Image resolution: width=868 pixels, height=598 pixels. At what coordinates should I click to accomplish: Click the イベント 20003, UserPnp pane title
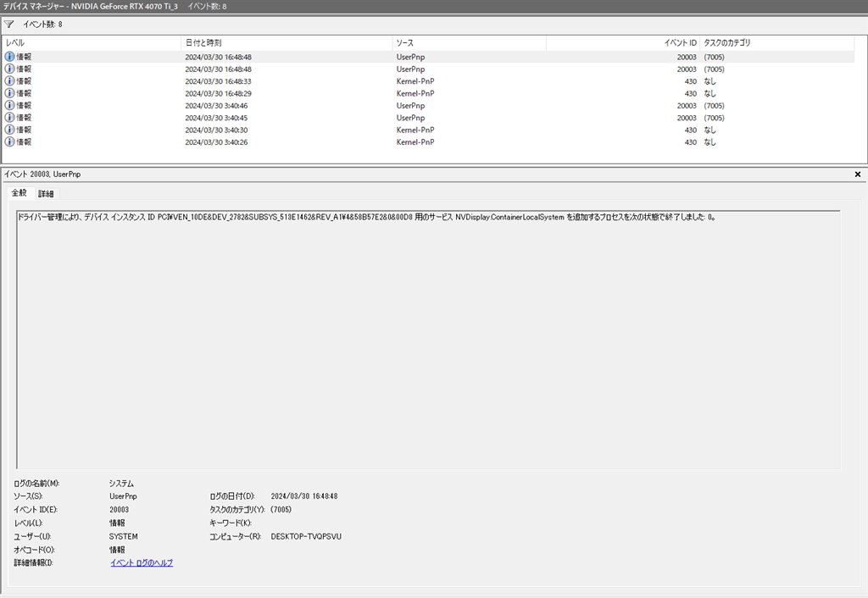(x=42, y=174)
